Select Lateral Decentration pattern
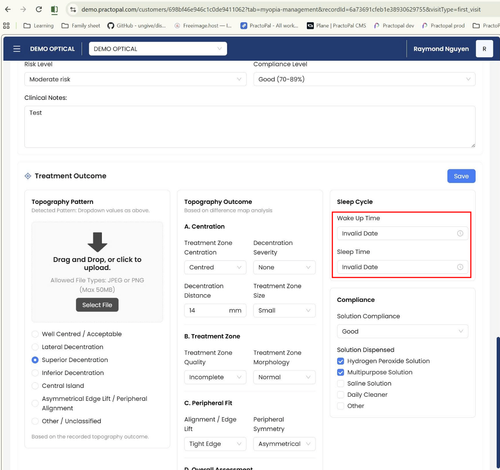Viewport: 500px width, 470px height. [35, 347]
